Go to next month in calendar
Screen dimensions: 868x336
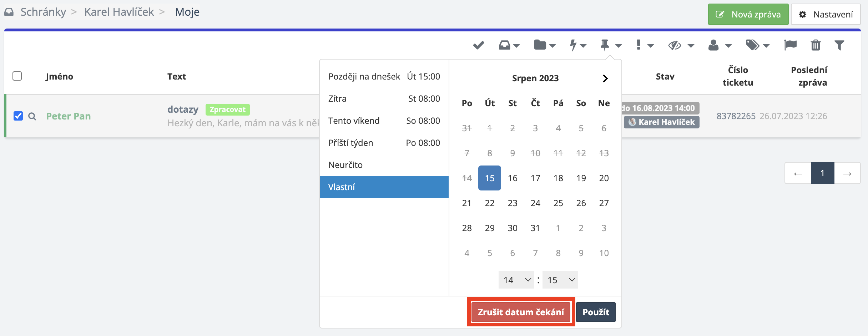[605, 78]
